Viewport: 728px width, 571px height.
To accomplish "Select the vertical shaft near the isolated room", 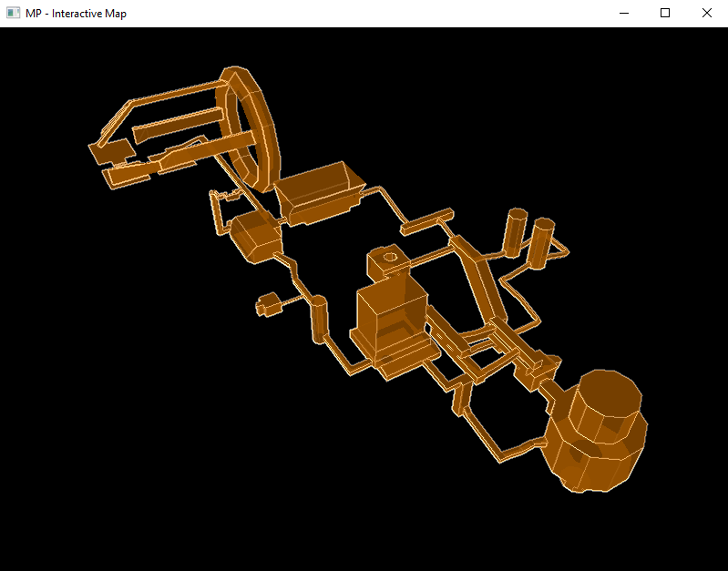I will pos(319,320).
